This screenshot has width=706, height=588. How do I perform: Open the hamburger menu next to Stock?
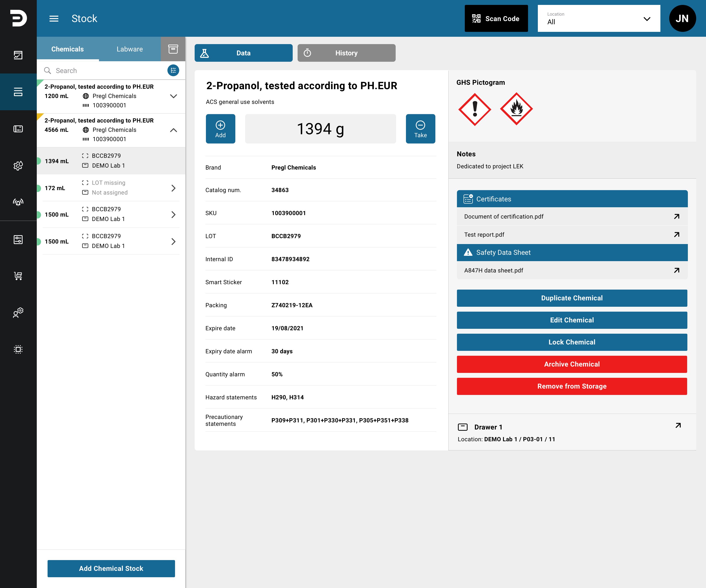pyautogui.click(x=54, y=18)
